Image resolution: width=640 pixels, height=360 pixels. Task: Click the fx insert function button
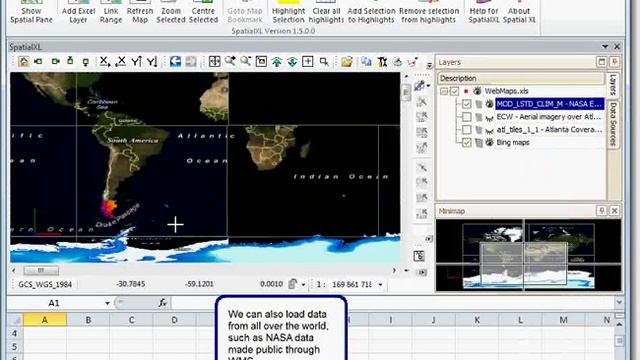pos(162,303)
